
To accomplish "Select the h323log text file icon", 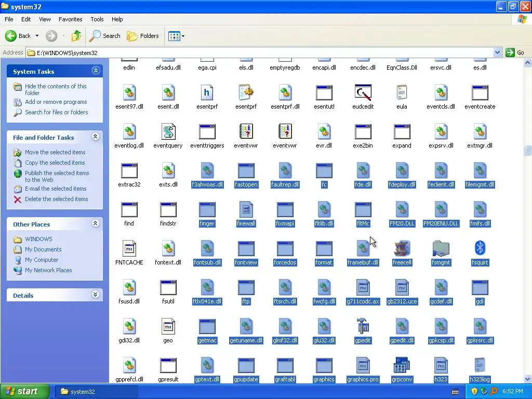I will point(480,365).
